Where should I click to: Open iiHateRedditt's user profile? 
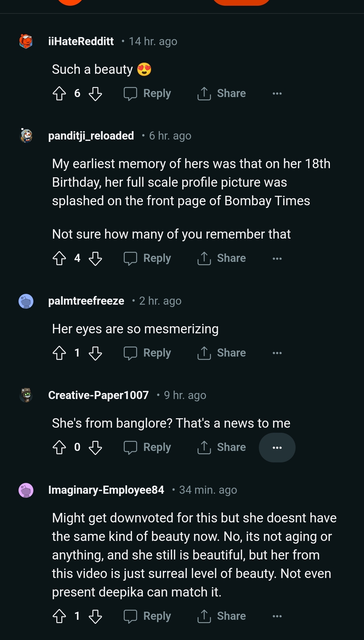tap(81, 41)
